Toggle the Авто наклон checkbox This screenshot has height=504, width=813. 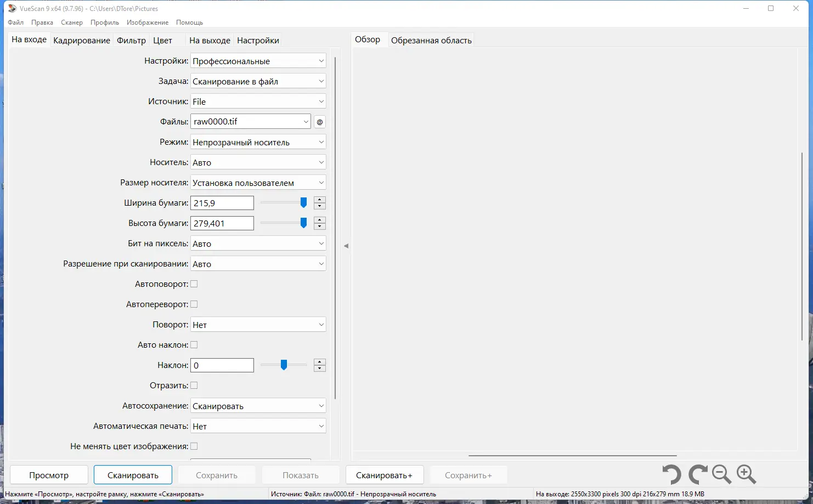pyautogui.click(x=194, y=345)
